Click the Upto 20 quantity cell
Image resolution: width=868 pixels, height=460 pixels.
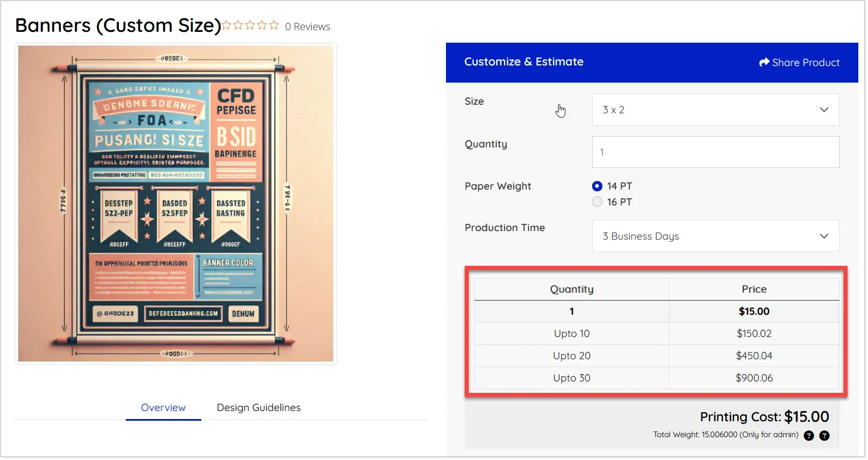tap(572, 356)
